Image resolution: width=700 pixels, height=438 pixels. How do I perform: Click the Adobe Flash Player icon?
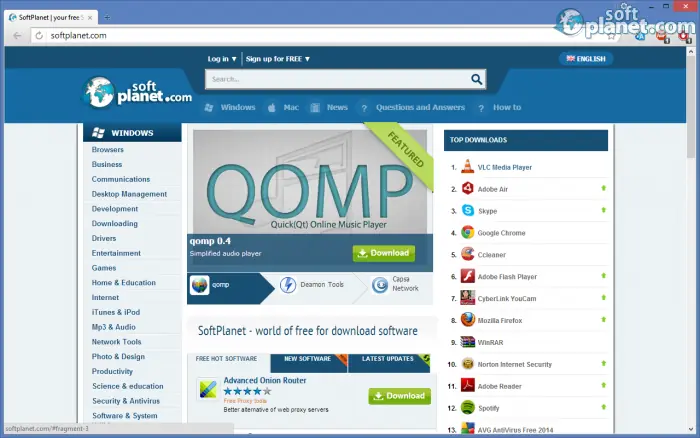[x=467, y=276]
